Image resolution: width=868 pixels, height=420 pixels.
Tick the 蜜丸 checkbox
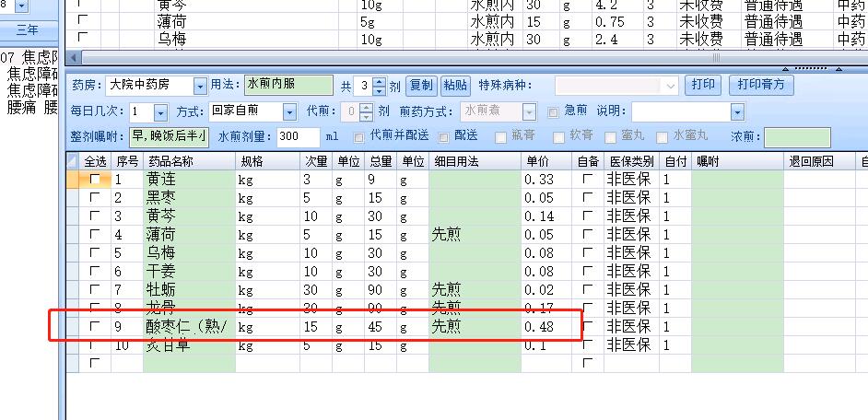[611, 138]
